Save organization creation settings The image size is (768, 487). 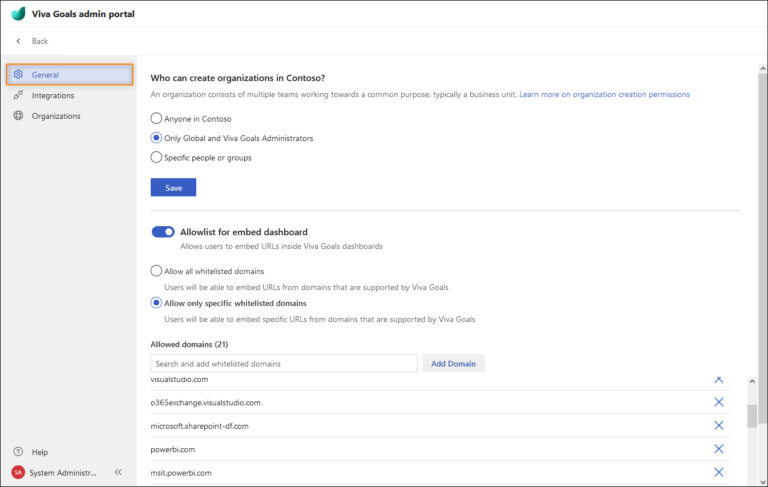pyautogui.click(x=173, y=187)
